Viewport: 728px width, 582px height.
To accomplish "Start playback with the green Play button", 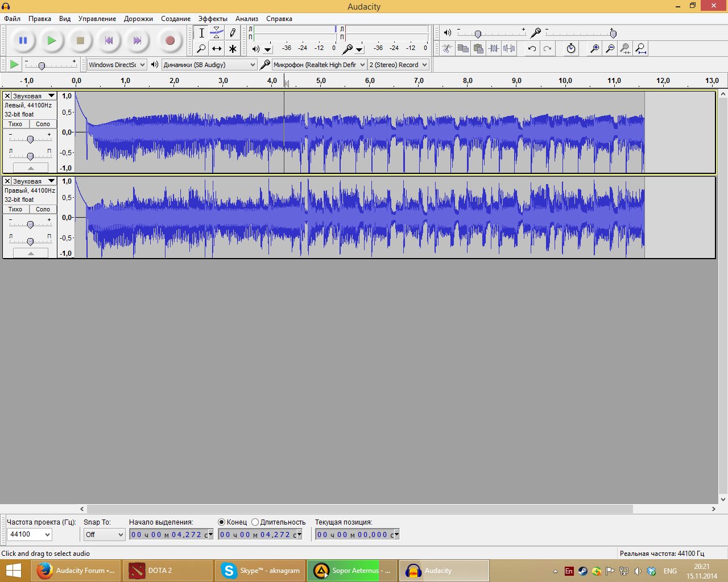I will 51,40.
